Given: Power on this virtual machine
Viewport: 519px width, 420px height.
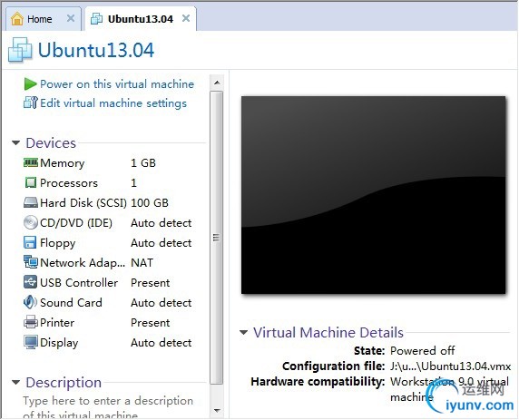Looking at the screenshot, I should (117, 84).
